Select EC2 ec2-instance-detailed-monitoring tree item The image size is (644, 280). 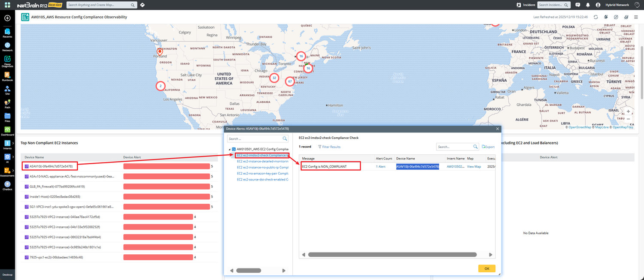pyautogui.click(x=263, y=161)
